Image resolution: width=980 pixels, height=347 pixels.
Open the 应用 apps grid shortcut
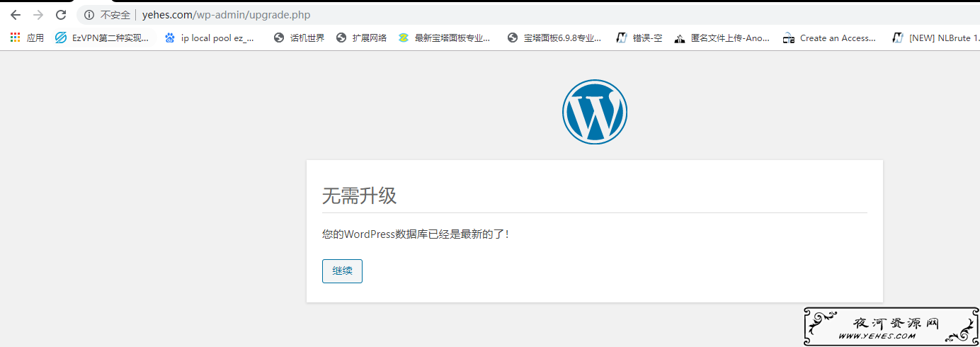pyautogui.click(x=28, y=38)
